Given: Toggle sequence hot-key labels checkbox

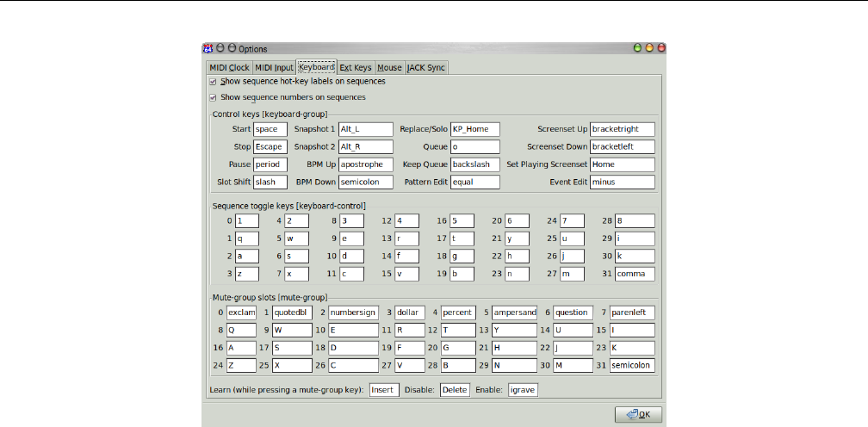Looking at the screenshot, I should pos(213,82).
